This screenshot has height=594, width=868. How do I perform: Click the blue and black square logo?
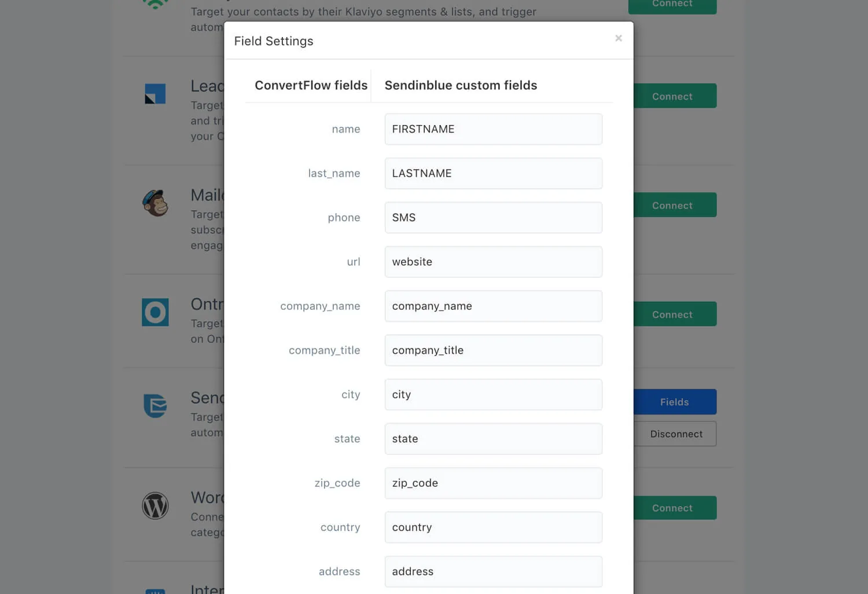[155, 94]
